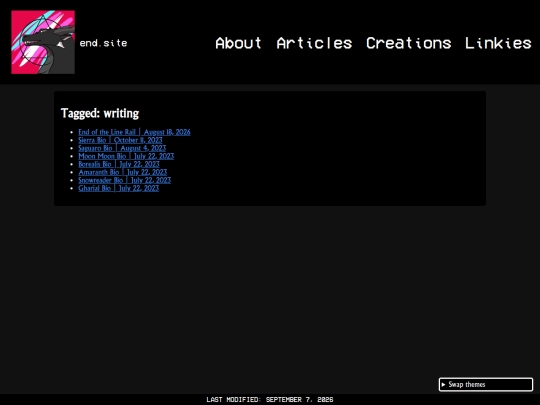Open the Creations menu item
The image size is (540, 405).
coord(408,43)
